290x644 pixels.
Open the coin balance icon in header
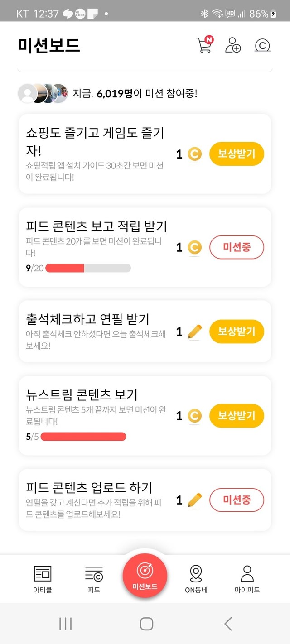point(262,45)
